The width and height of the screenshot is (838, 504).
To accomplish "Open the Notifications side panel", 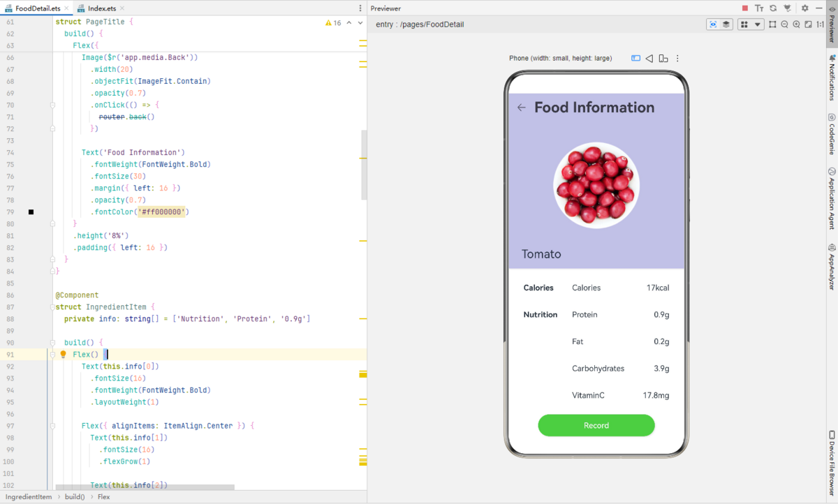I will tap(832, 77).
